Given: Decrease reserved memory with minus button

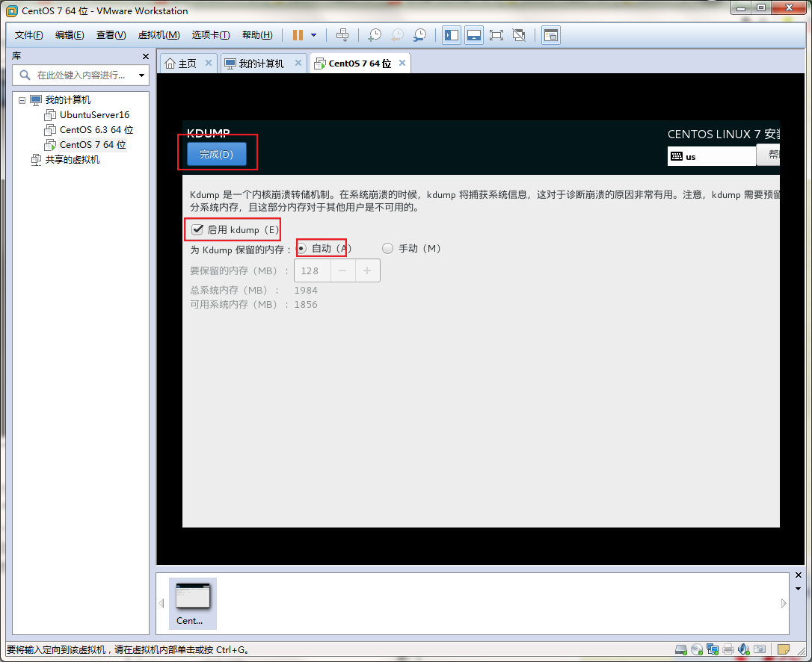Looking at the screenshot, I should tap(343, 270).
